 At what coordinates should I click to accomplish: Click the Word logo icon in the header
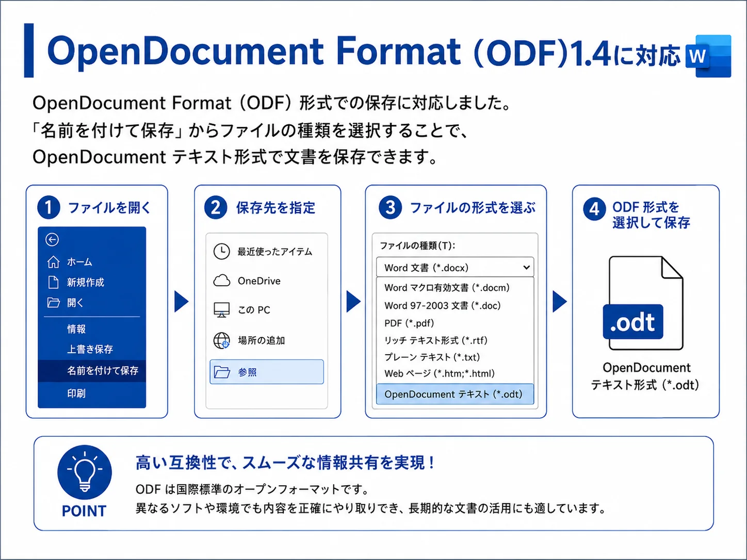click(708, 56)
